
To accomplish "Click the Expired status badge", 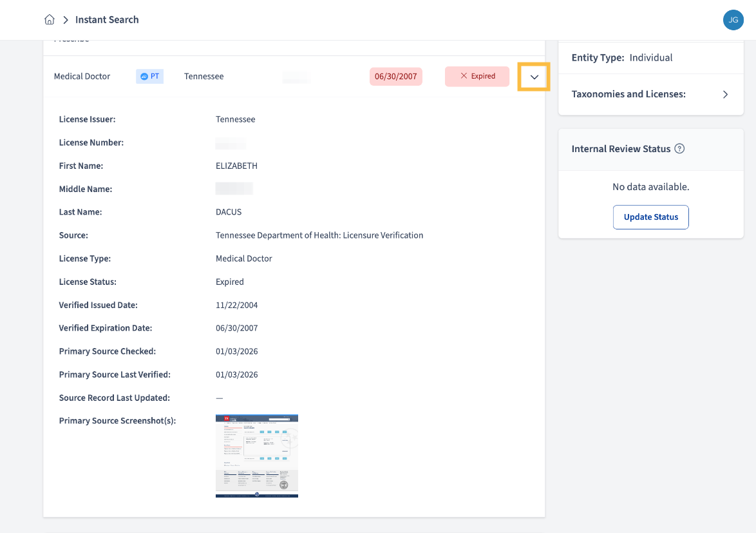I will [x=477, y=76].
